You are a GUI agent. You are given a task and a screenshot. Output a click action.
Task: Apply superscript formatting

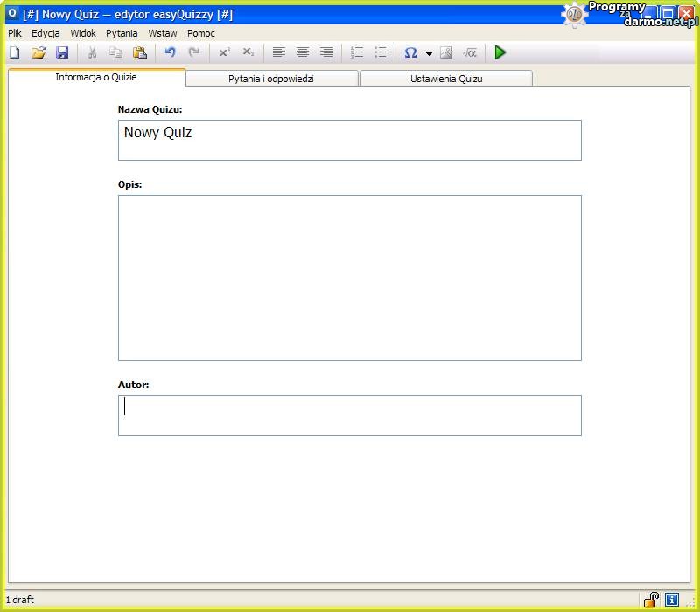[x=225, y=52]
